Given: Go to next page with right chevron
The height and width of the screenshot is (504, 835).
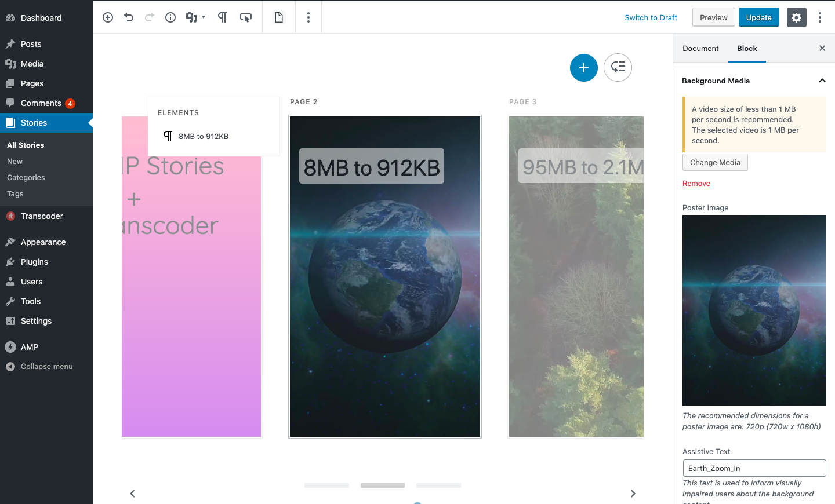Looking at the screenshot, I should coord(633,494).
